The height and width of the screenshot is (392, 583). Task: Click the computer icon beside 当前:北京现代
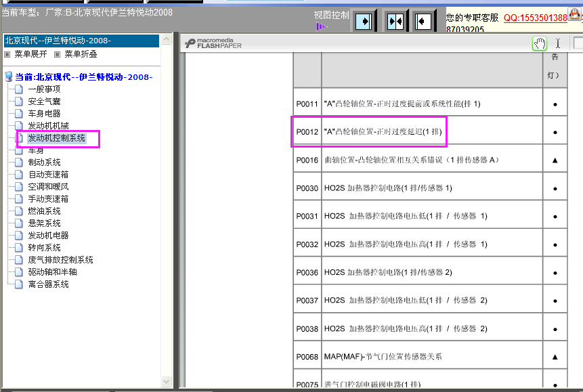[x=9, y=77]
